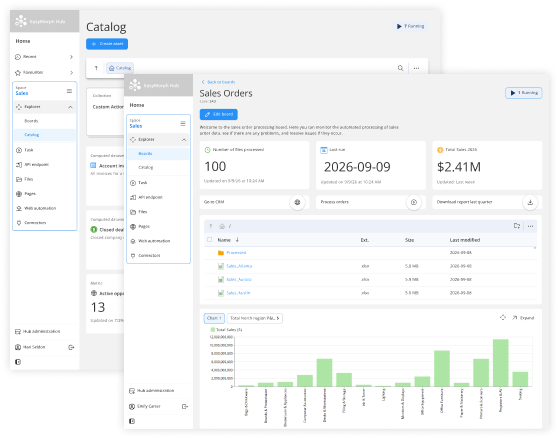Click up arrow in Catalog breadcrumb bar
Image resolution: width=559 pixels, height=439 pixels.
96,68
